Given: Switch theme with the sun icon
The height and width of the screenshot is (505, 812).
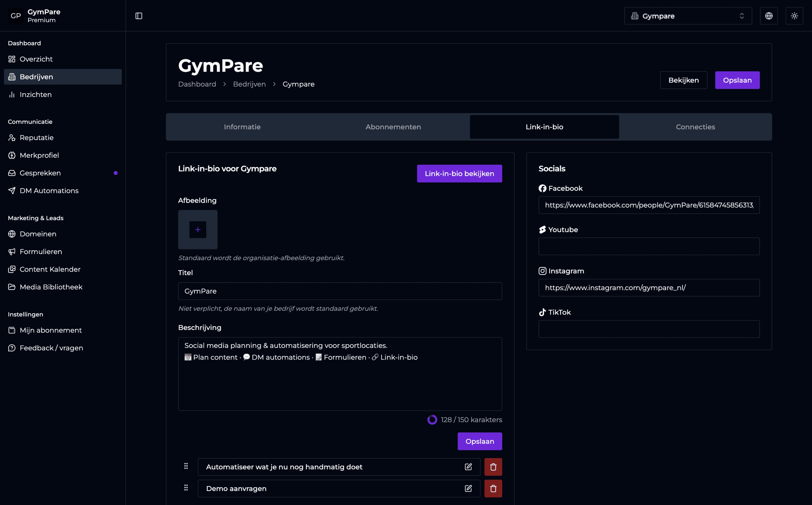Looking at the screenshot, I should pyautogui.click(x=794, y=16).
